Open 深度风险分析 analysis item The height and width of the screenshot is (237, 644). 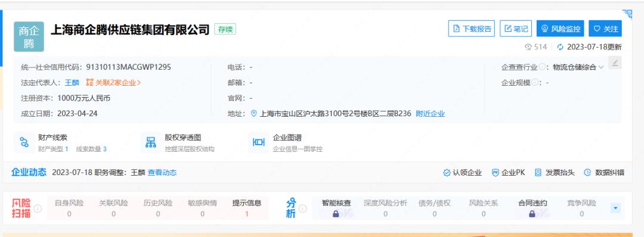click(385, 208)
